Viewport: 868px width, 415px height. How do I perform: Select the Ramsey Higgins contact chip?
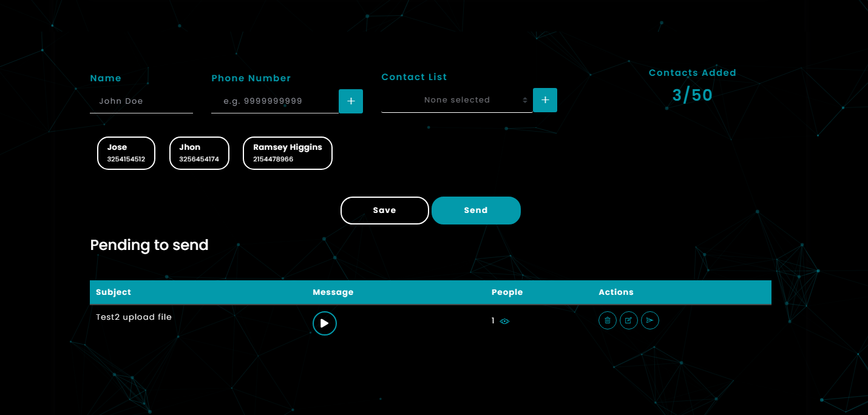tap(288, 153)
